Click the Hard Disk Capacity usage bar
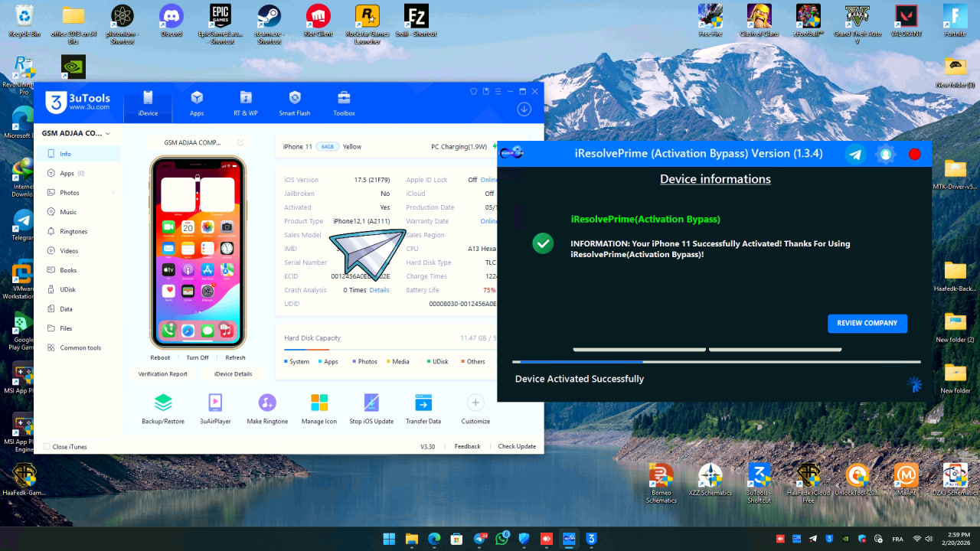Screen dimensions: 980x551 click(x=390, y=351)
